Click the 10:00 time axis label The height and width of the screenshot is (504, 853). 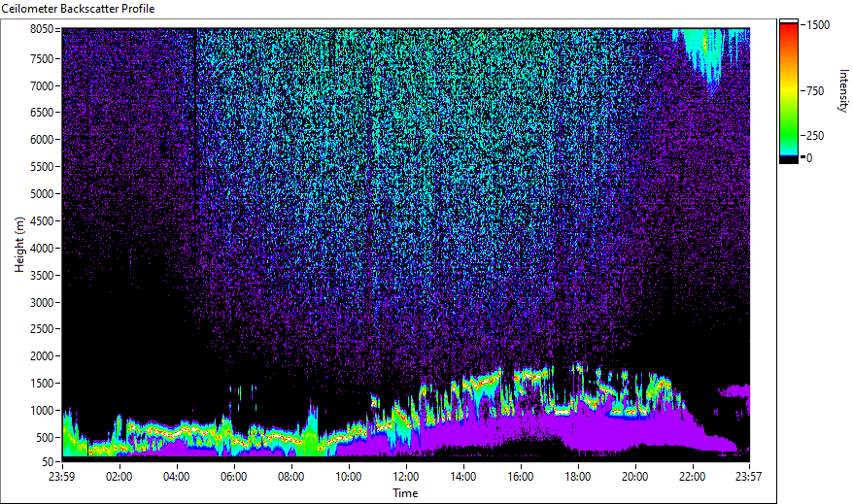point(348,477)
